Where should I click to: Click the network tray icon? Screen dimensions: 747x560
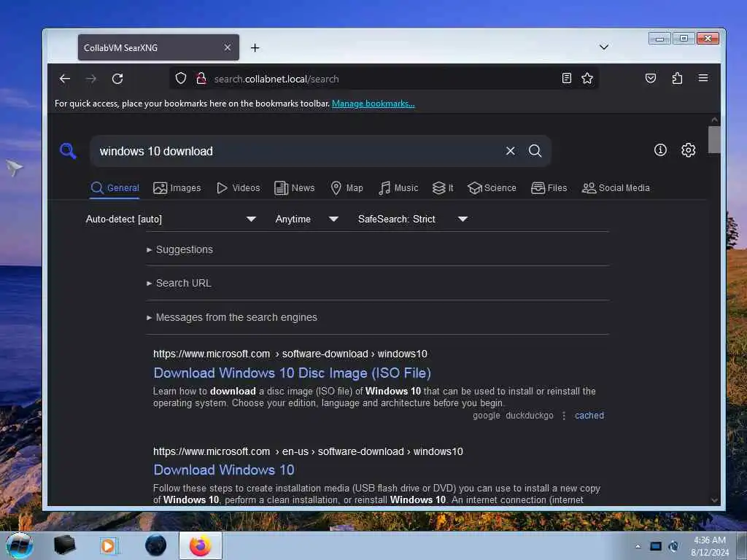pos(656,546)
